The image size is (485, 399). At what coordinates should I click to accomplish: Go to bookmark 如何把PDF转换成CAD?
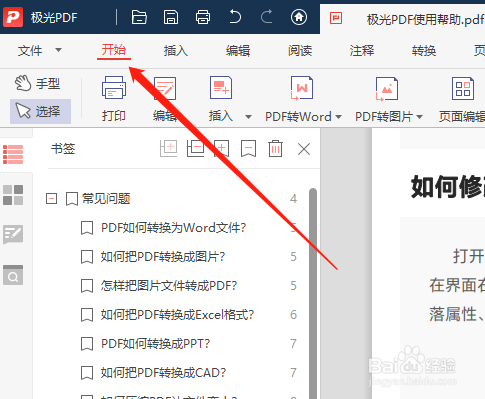(x=163, y=372)
